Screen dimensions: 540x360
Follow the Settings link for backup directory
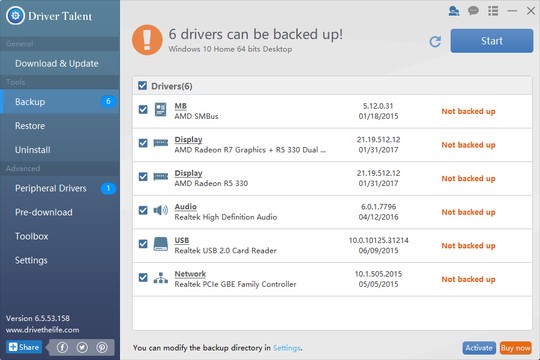[287, 348]
